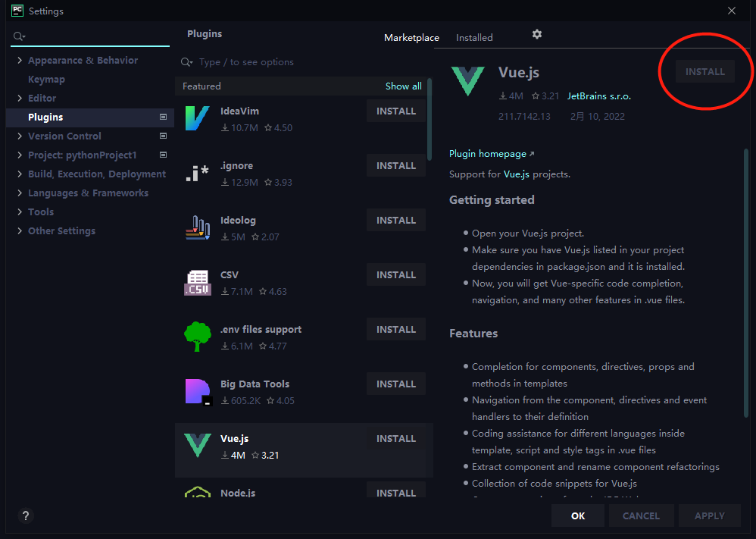This screenshot has width=756, height=539.
Task: Click the project-level marker beside Version Control
Action: 163,136
